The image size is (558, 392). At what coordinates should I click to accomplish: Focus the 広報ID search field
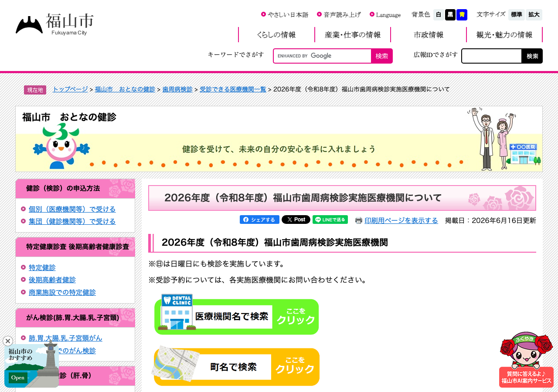[492, 56]
